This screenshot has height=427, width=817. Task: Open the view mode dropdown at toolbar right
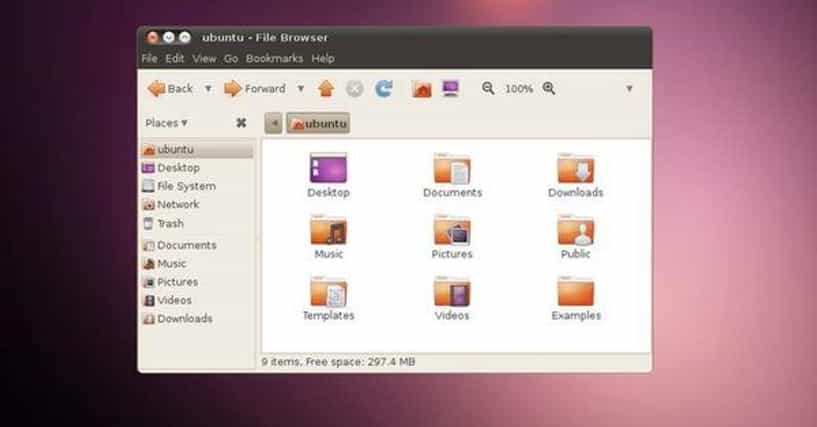click(x=629, y=89)
